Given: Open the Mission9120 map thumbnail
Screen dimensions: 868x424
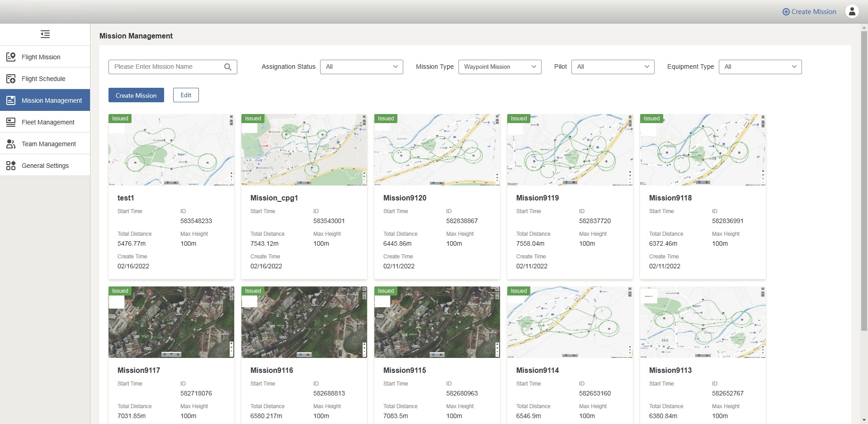Looking at the screenshot, I should click(437, 149).
